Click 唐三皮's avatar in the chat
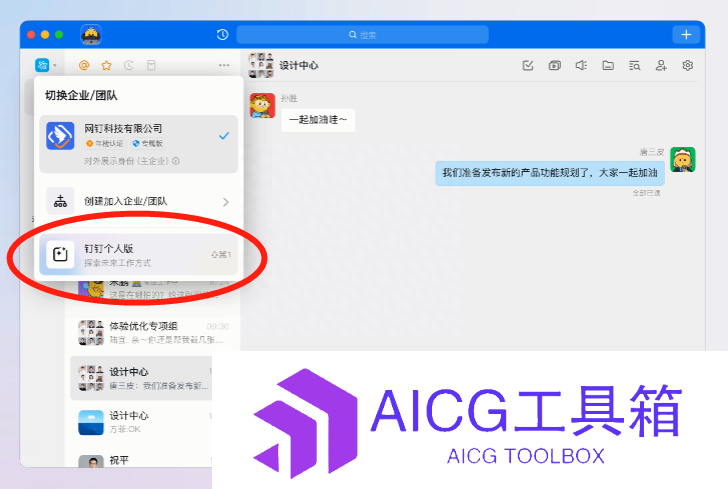 point(682,160)
